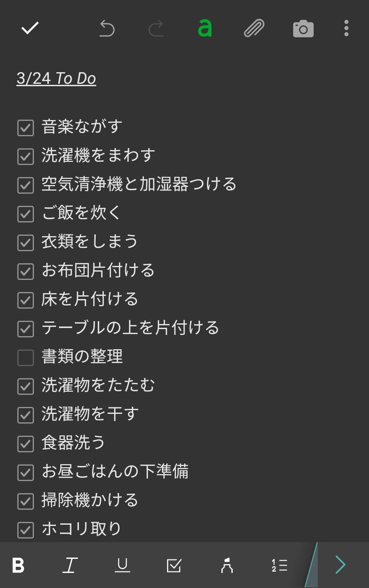Check the 書類の整理 checkbox
The image size is (369, 588).
click(x=26, y=357)
